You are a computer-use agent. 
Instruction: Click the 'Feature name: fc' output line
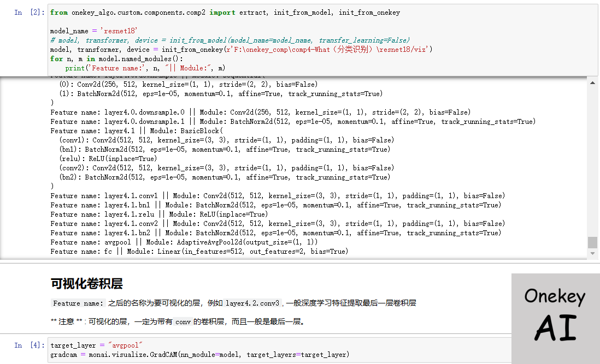coord(199,252)
